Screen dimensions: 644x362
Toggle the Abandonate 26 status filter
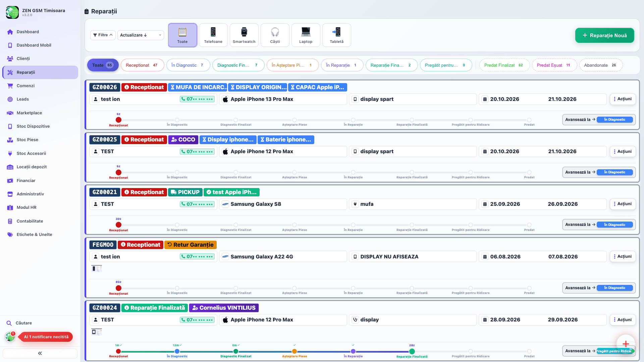(600, 65)
